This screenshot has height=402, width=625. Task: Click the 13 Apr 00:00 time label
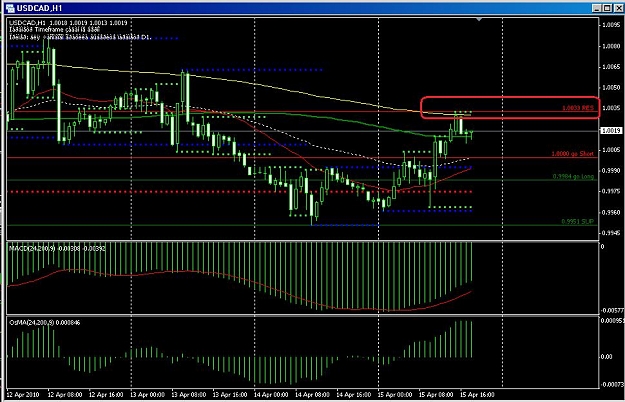147,395
